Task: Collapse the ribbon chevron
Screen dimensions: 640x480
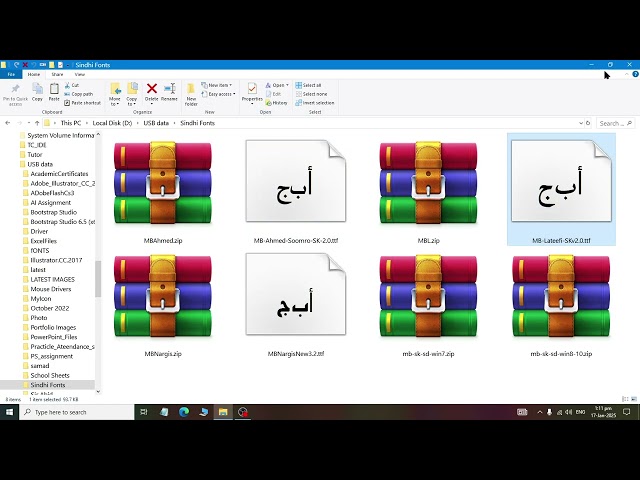Action: [x=627, y=74]
